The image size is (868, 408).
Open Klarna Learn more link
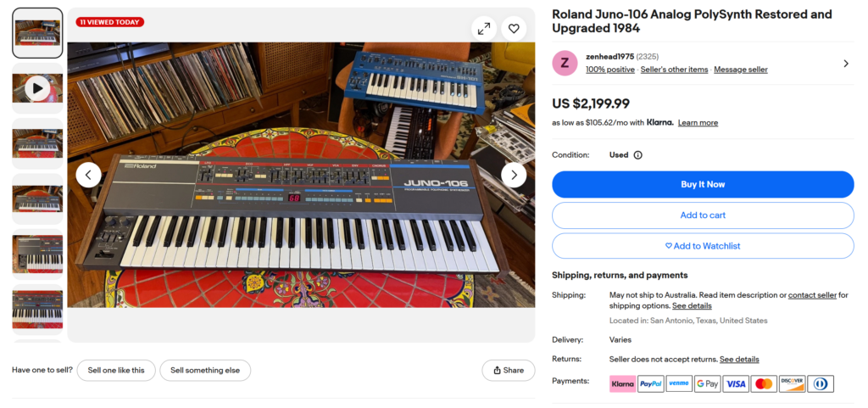click(698, 123)
